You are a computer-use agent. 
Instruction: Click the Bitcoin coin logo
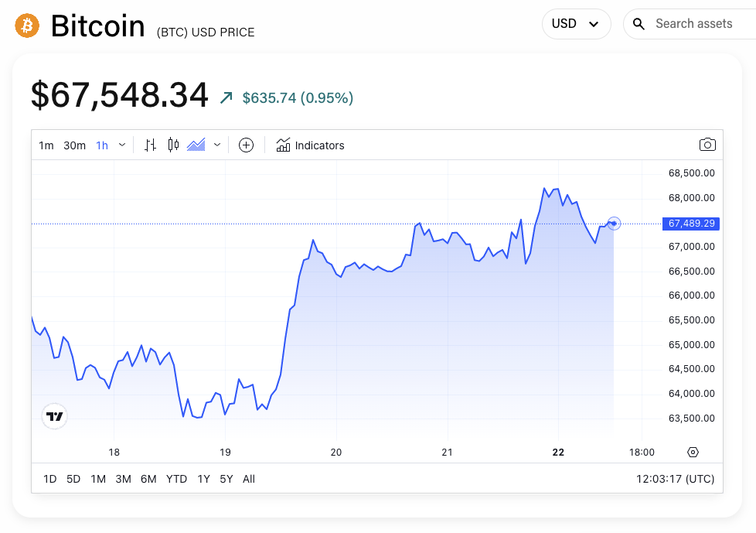26,25
